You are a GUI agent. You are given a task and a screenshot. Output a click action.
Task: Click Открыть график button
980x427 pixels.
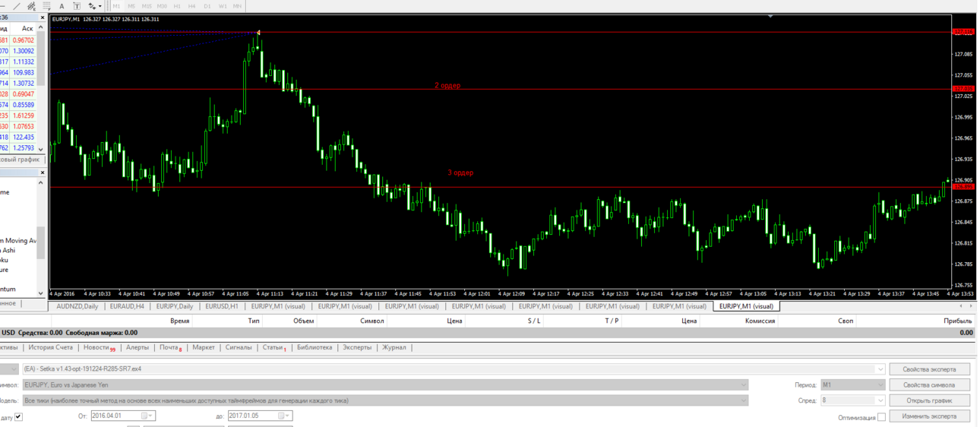929,400
